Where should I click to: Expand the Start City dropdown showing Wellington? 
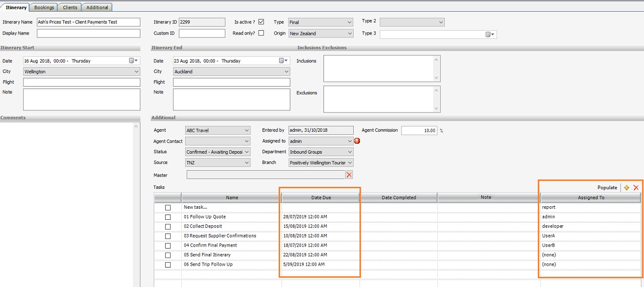136,72
